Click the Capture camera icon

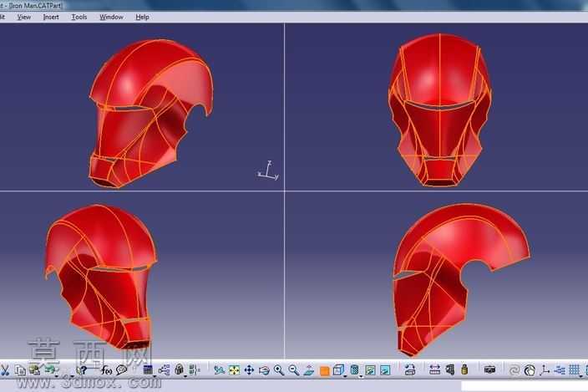pyautogui.click(x=489, y=370)
